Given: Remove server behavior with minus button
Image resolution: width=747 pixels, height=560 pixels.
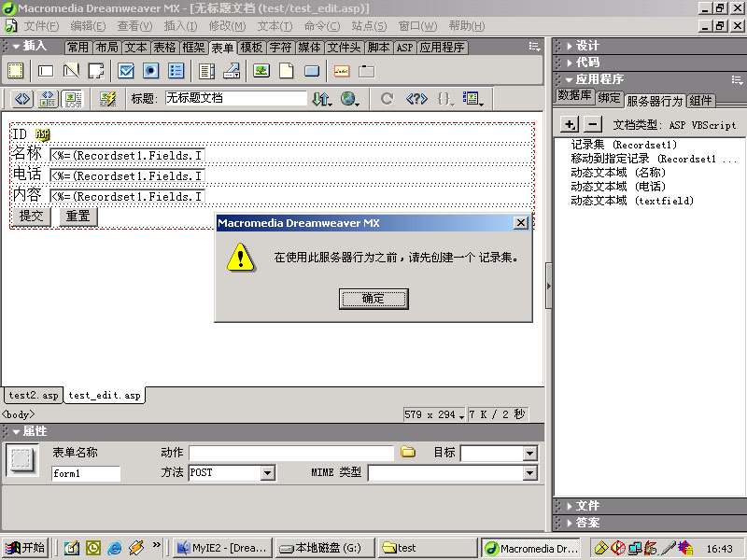Looking at the screenshot, I should click(593, 124).
